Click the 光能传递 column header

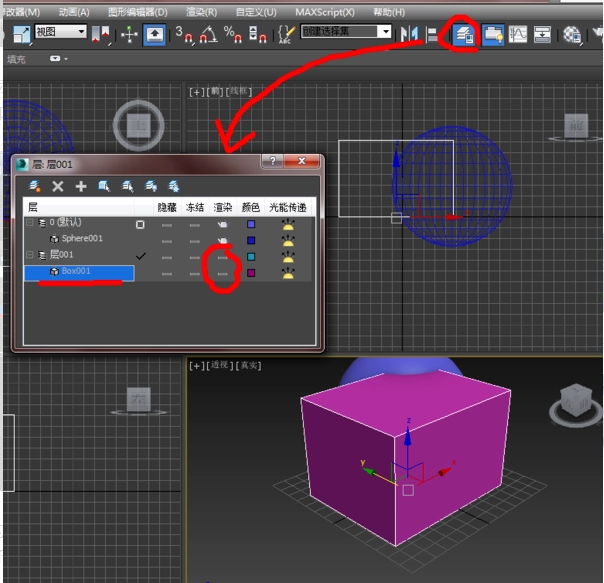tap(288, 208)
